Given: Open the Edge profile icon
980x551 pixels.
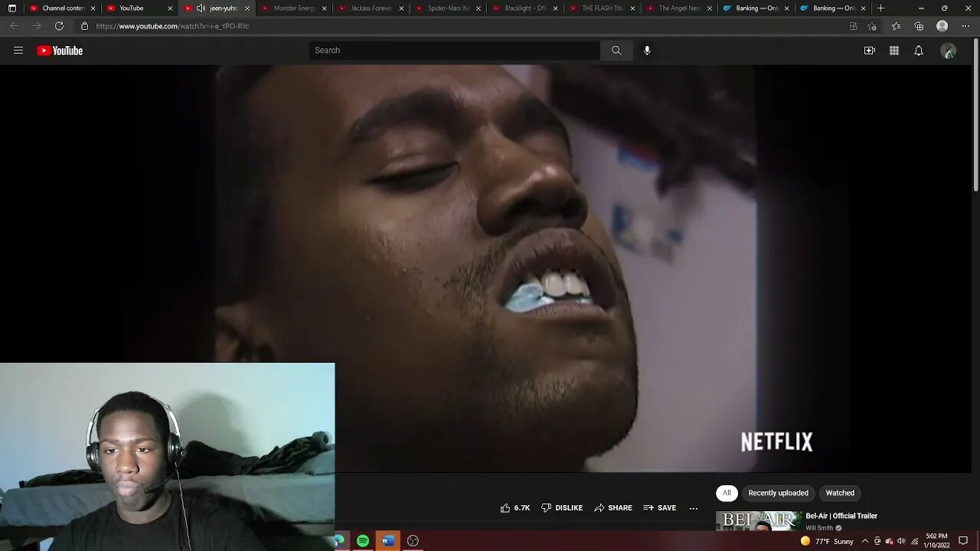Looking at the screenshot, I should (x=942, y=26).
